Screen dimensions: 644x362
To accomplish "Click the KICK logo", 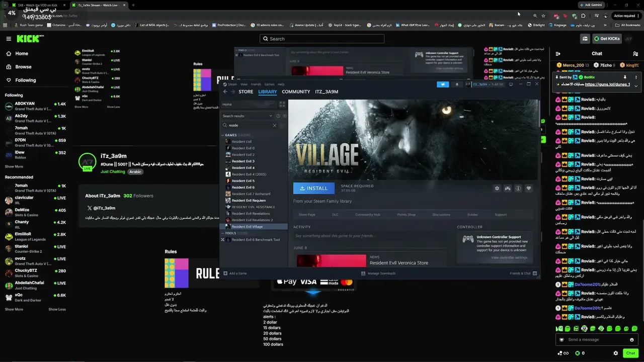I will [30, 39].
